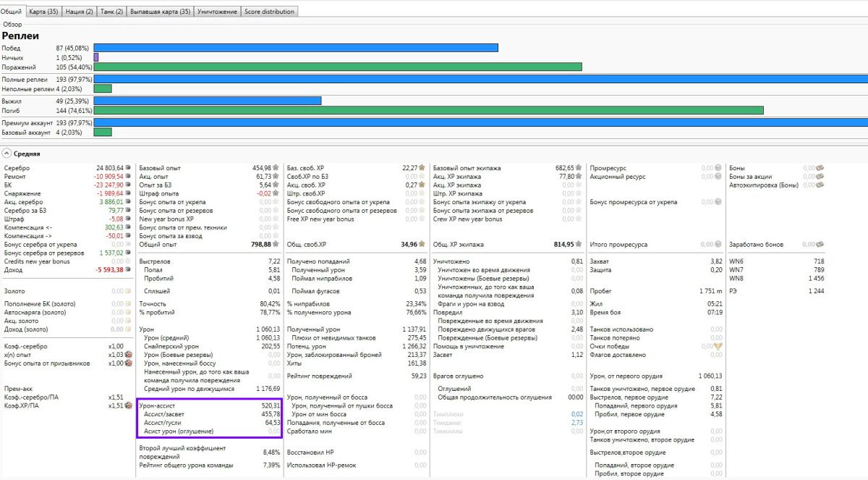Click the icon beside x(n) опыт multiplier

(x=129, y=355)
